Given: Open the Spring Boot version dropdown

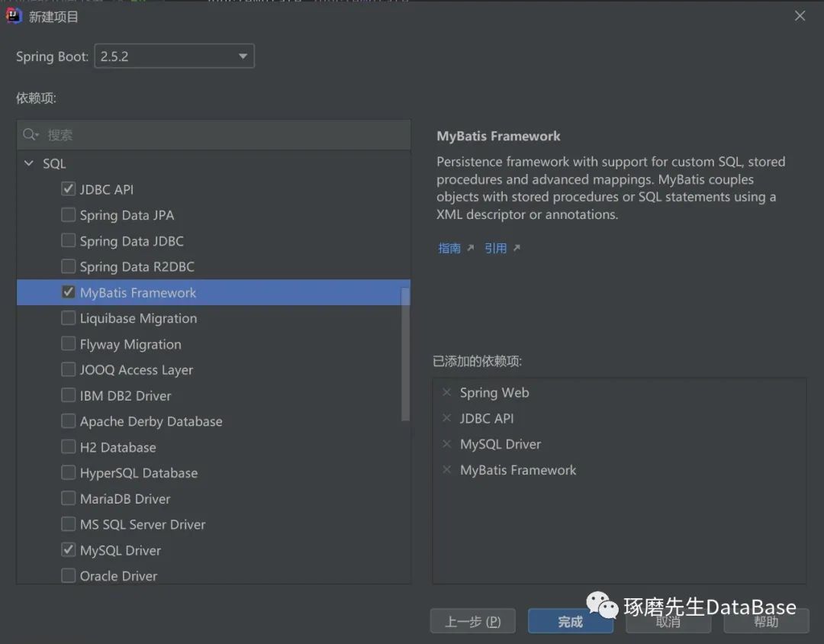Looking at the screenshot, I should pyautogui.click(x=174, y=56).
